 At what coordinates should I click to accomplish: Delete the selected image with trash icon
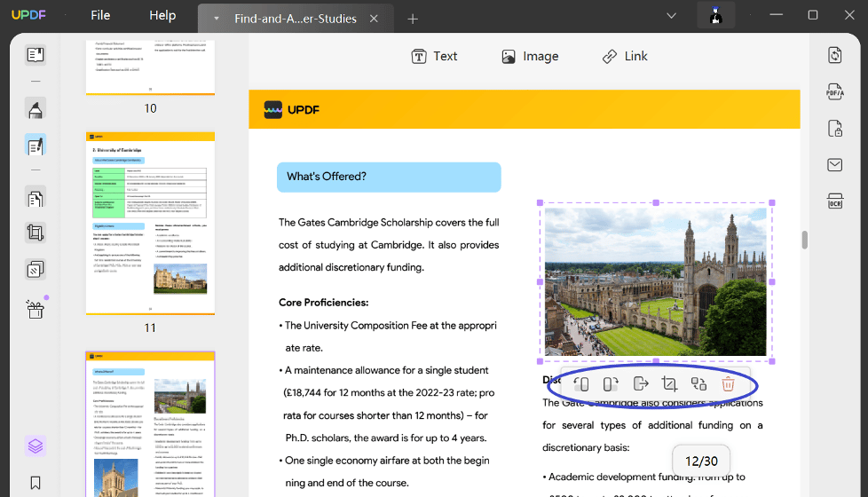coord(728,383)
